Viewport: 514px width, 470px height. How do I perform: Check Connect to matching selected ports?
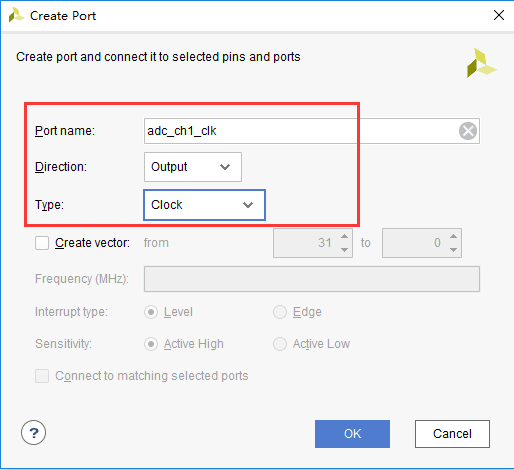[x=42, y=376]
